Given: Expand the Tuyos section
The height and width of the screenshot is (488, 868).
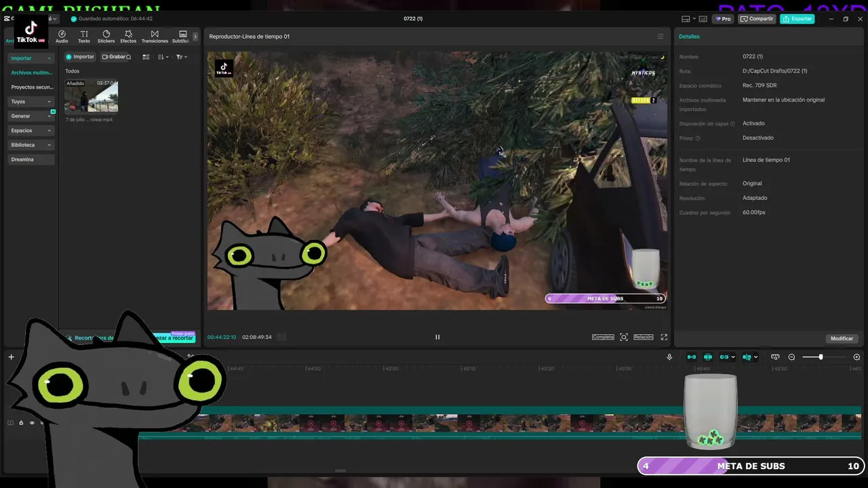Looking at the screenshot, I should tap(31, 102).
